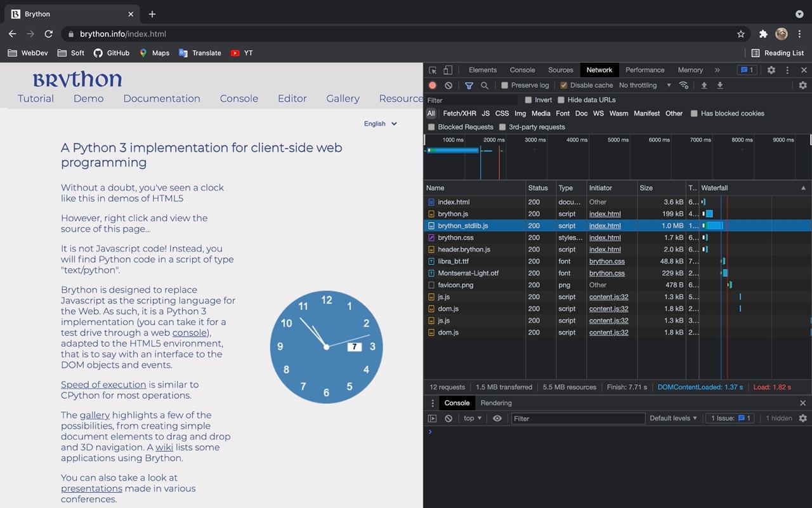Stop recording the network log
Image resolution: width=812 pixels, height=508 pixels.
[433, 85]
